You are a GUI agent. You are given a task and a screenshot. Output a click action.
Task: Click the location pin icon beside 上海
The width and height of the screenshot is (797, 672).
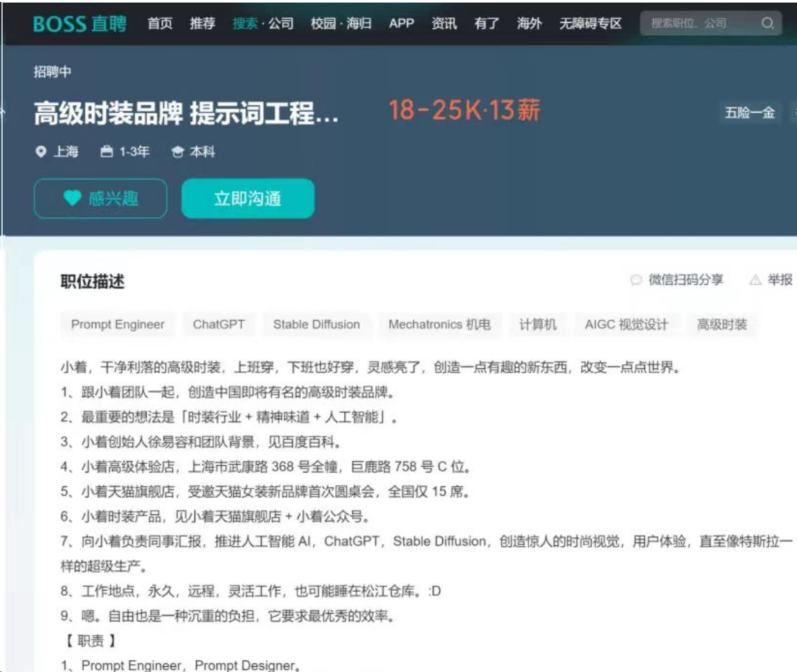40,152
